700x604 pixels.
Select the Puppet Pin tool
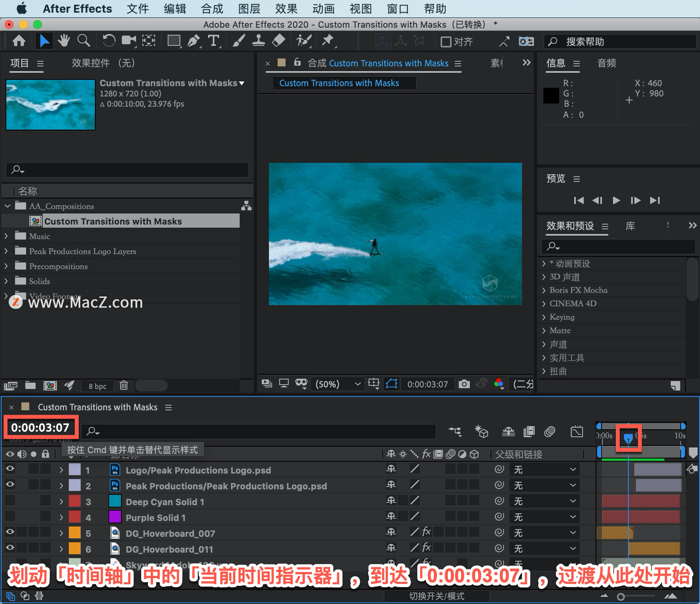pyautogui.click(x=328, y=41)
